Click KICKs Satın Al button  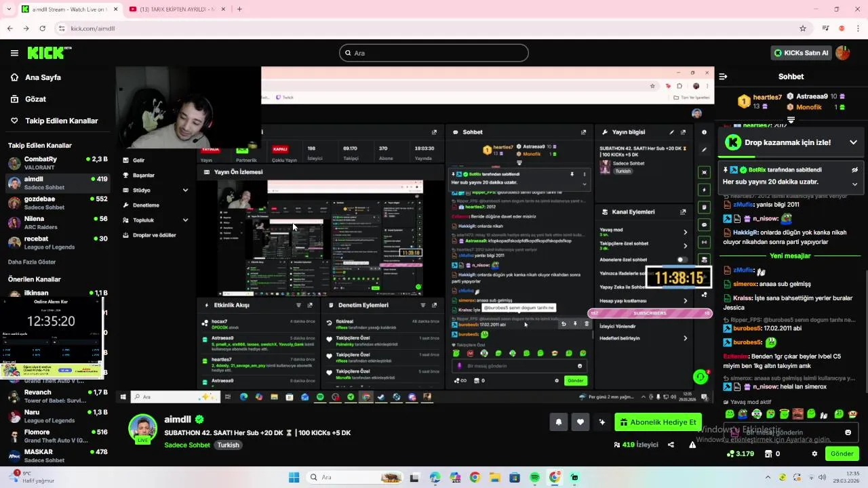click(x=801, y=53)
